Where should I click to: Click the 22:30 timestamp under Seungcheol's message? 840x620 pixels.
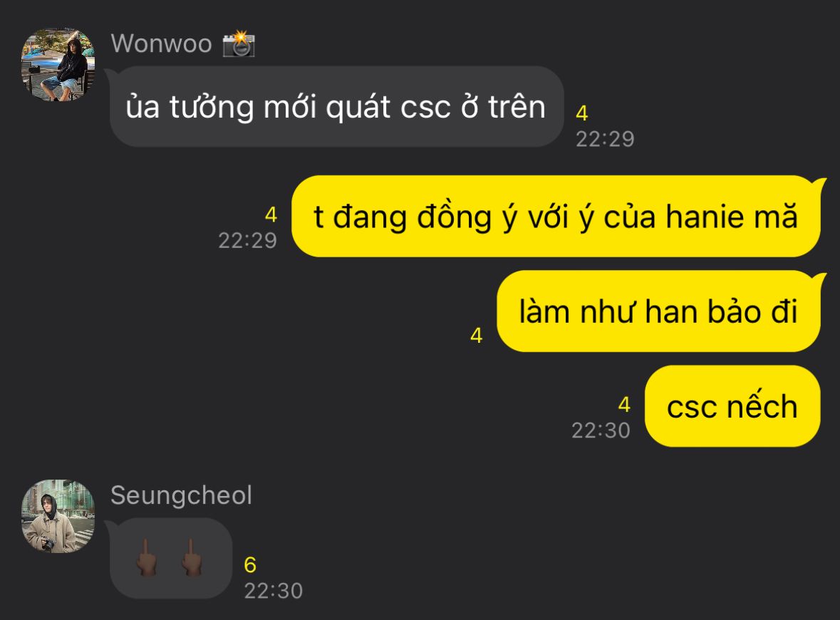pyautogui.click(x=273, y=591)
